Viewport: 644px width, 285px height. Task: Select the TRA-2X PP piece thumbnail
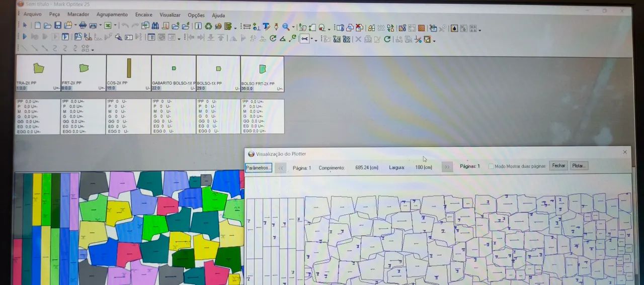[x=39, y=73]
